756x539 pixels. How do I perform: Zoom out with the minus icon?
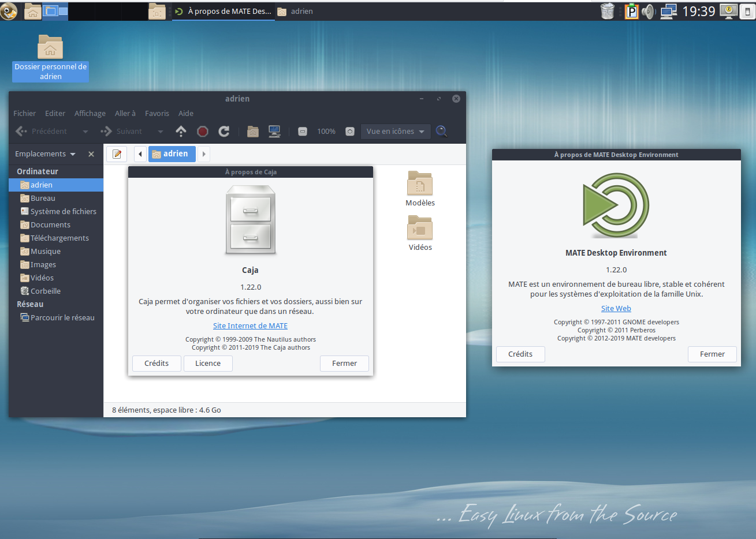(x=303, y=132)
